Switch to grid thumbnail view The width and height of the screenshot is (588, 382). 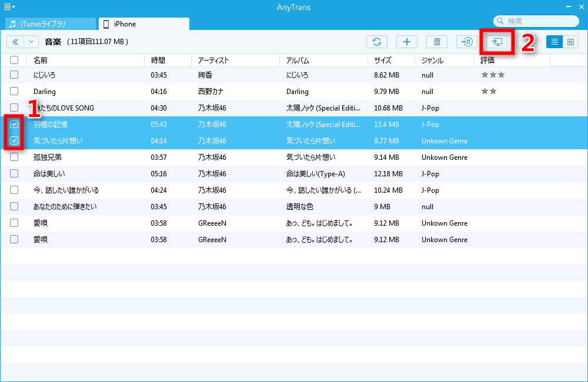pos(570,42)
